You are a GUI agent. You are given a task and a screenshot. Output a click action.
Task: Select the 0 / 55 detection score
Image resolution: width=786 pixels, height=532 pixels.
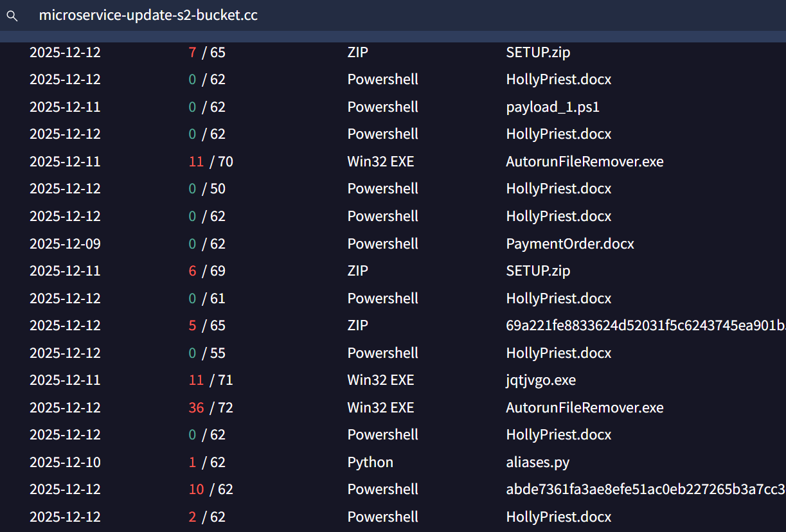tap(207, 353)
